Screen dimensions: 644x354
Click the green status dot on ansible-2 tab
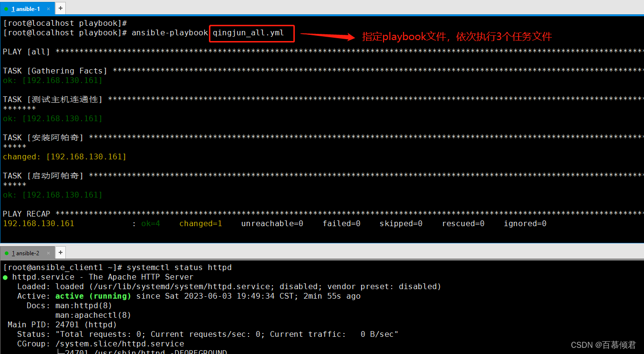6,253
